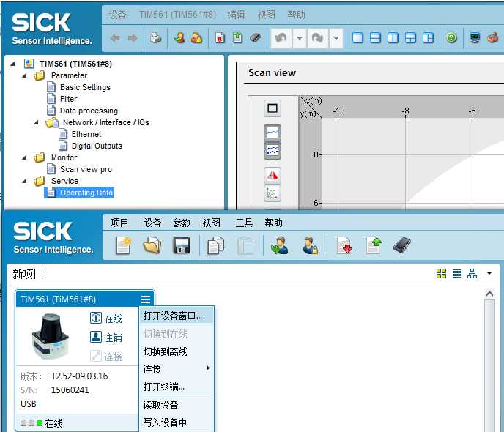Viewport: 504px width, 432px height.
Task: Open the redo history dropdown arrow
Action: (x=336, y=38)
